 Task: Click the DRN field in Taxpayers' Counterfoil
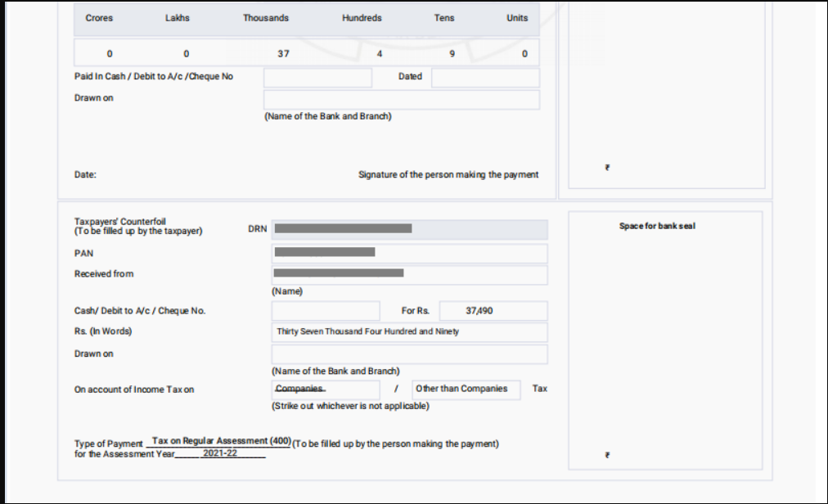pos(409,229)
